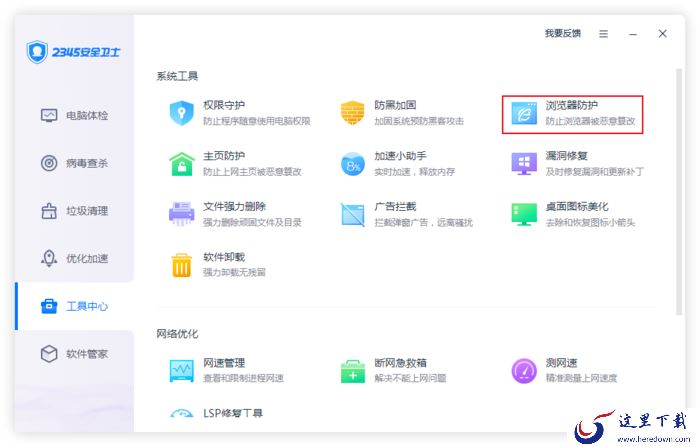Click the 工具中心 toolbox icon

(x=49, y=306)
